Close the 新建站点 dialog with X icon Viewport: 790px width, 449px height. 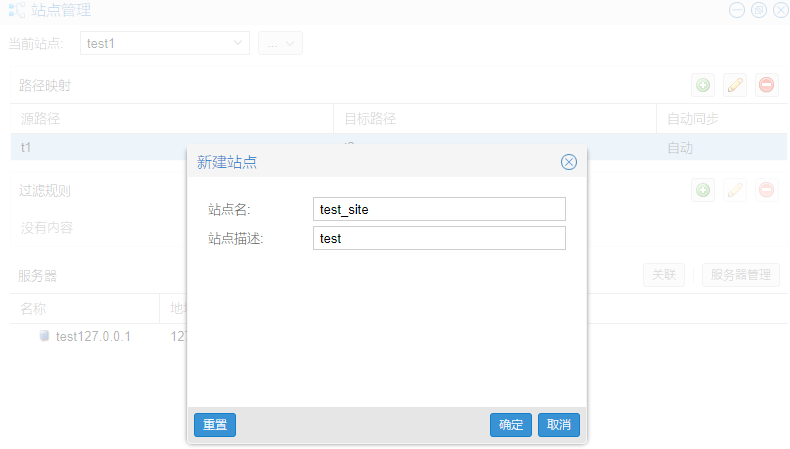(x=568, y=162)
